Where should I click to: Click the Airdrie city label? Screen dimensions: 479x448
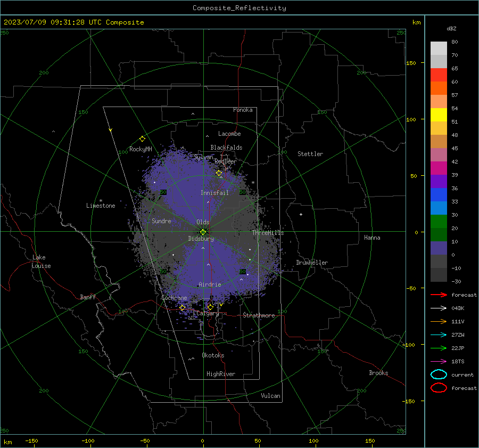click(x=210, y=284)
